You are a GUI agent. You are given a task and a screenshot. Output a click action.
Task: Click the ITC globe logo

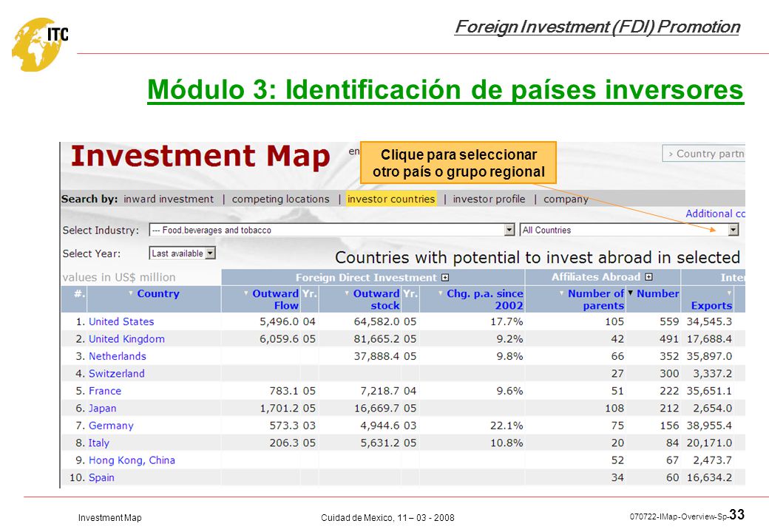tap(40, 44)
